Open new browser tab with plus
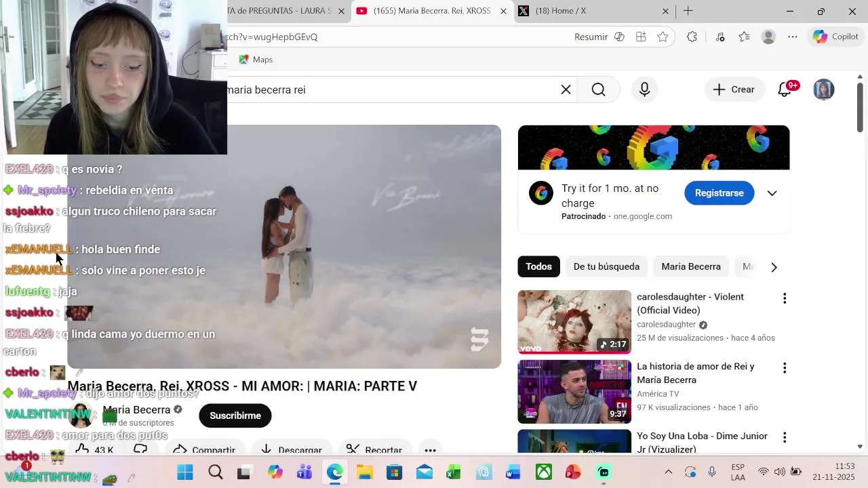This screenshot has width=868, height=488. (688, 11)
